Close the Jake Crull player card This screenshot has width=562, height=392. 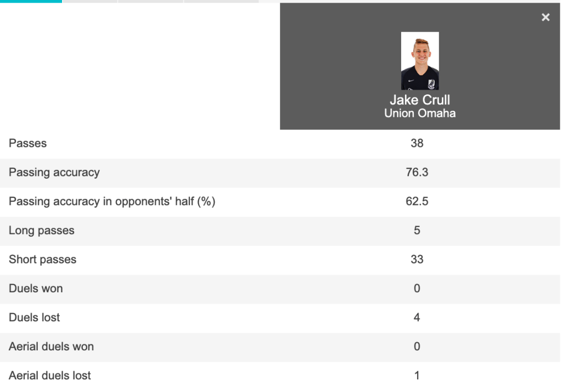[546, 18]
